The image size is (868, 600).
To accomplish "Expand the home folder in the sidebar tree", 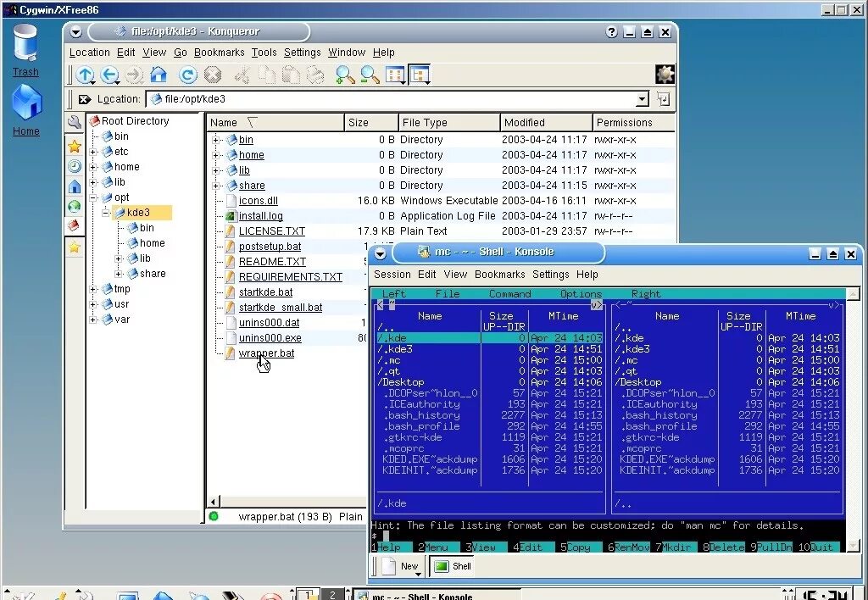I will (93, 167).
